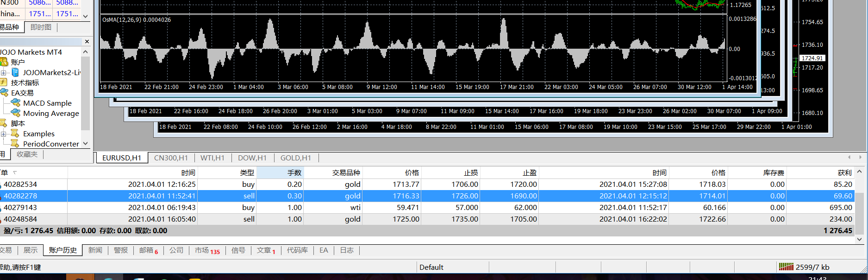Close the navigator panel

point(87,42)
